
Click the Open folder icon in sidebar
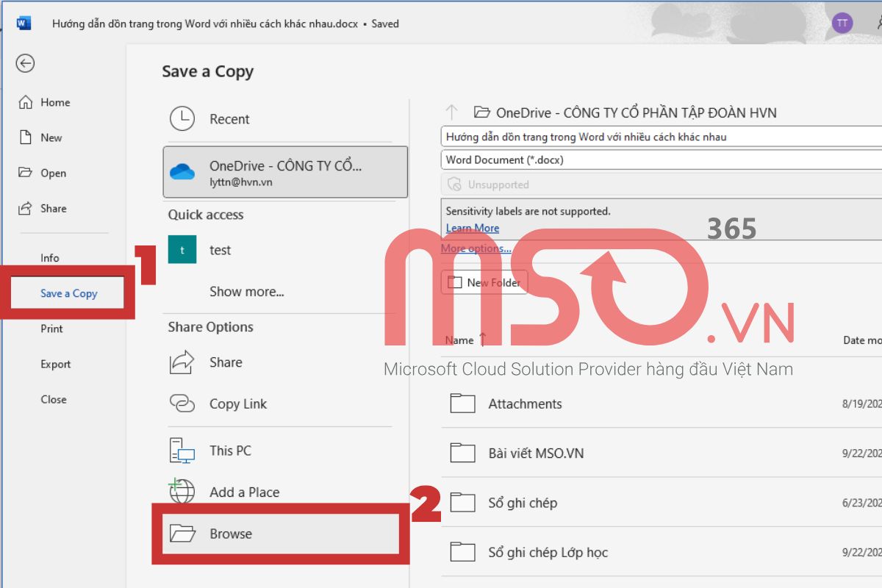tap(26, 173)
